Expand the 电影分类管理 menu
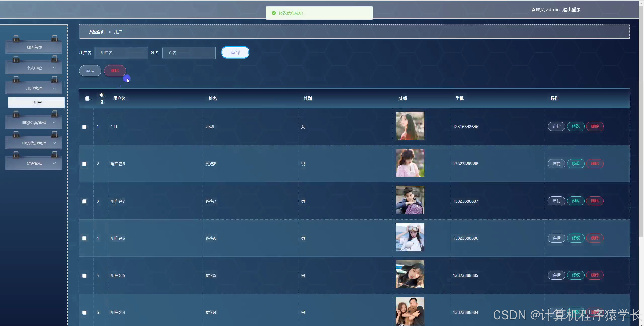The height and width of the screenshot is (326, 644). tap(34, 123)
